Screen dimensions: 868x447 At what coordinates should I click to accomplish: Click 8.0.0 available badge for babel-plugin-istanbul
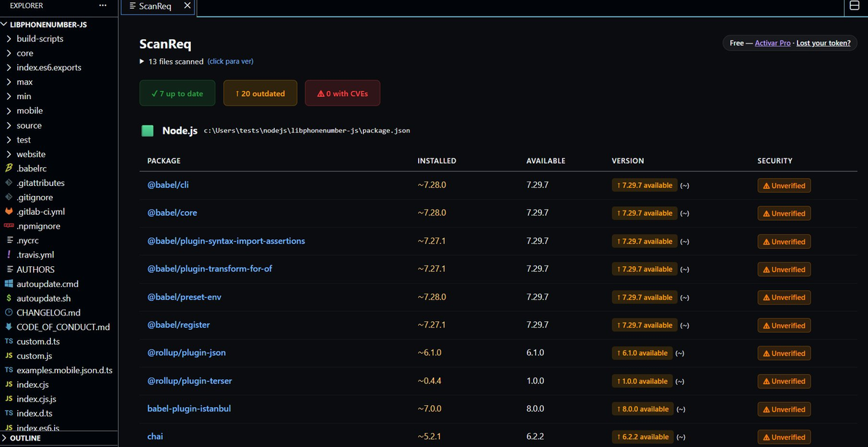tap(643, 409)
